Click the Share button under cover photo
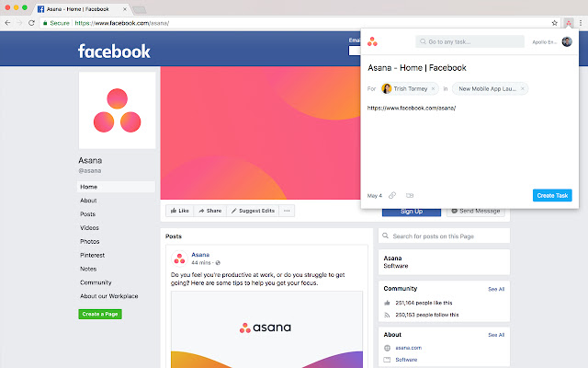The image size is (588, 368). click(x=210, y=211)
